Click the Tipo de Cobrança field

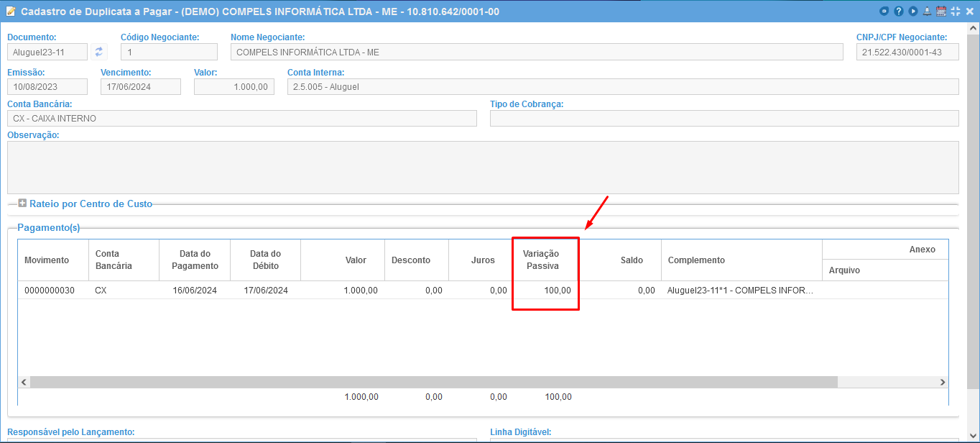pos(724,118)
